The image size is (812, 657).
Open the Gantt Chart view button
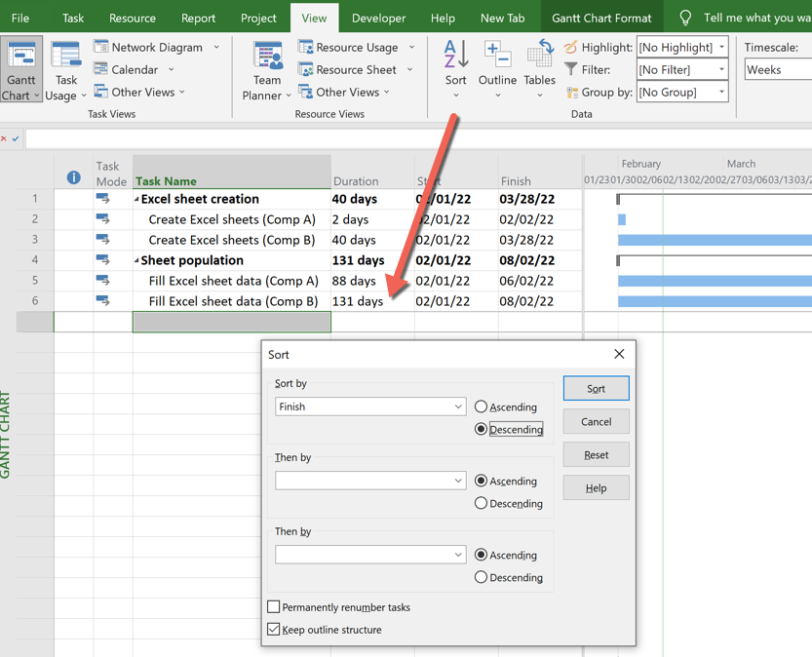point(21,69)
